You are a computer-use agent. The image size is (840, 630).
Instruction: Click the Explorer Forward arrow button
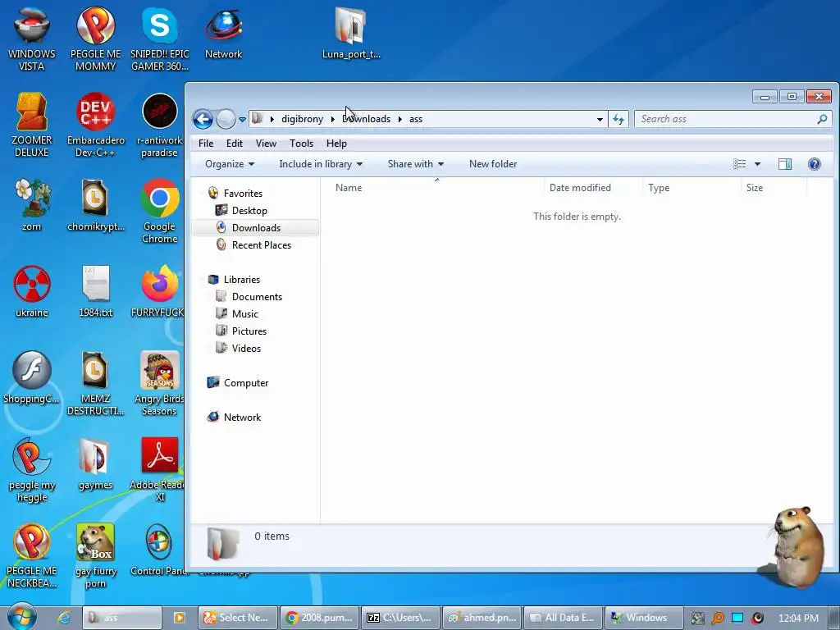point(226,119)
